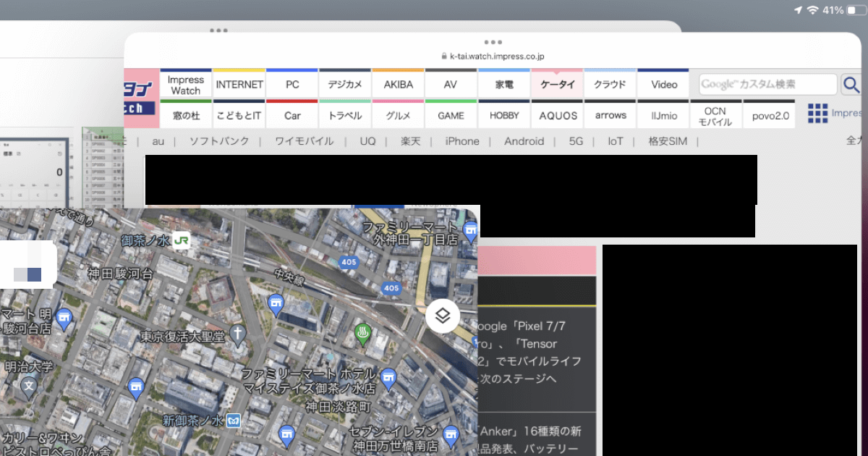Tap the 神田駿河台 label on the map
The width and height of the screenshot is (868, 456).
[x=120, y=274]
